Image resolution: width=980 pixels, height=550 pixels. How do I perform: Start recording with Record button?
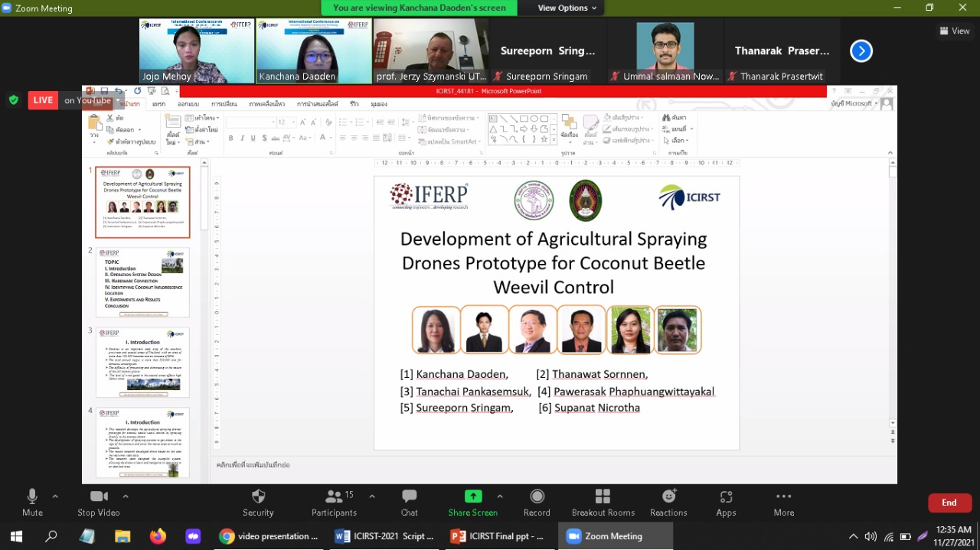click(x=537, y=503)
